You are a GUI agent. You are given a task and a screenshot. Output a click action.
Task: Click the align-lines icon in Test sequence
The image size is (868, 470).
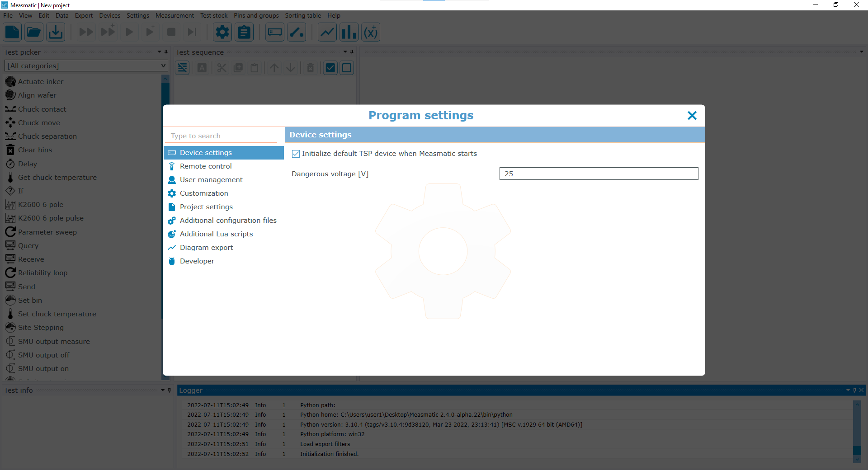coord(182,68)
